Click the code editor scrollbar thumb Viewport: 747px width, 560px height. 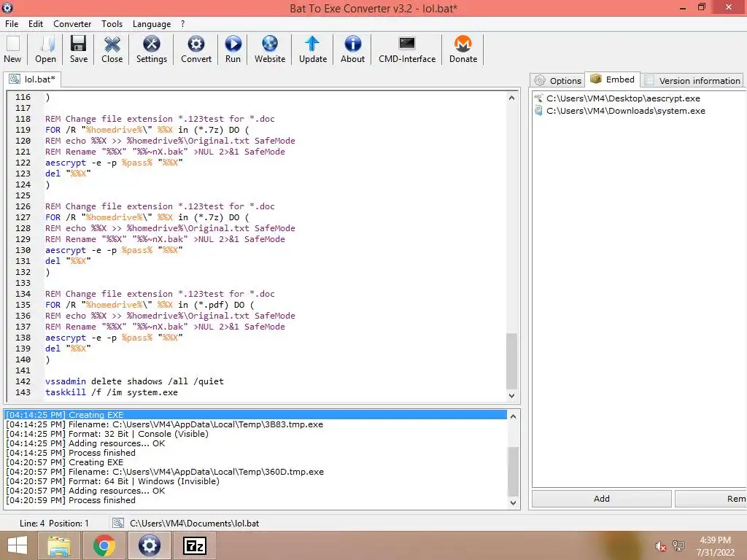pos(511,361)
